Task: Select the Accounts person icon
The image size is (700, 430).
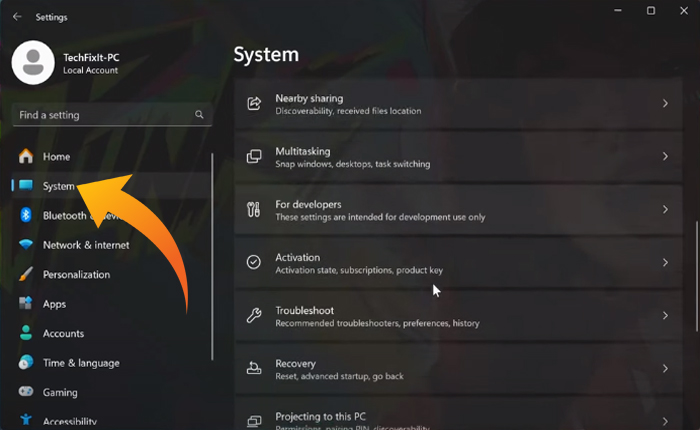Action: (25, 333)
